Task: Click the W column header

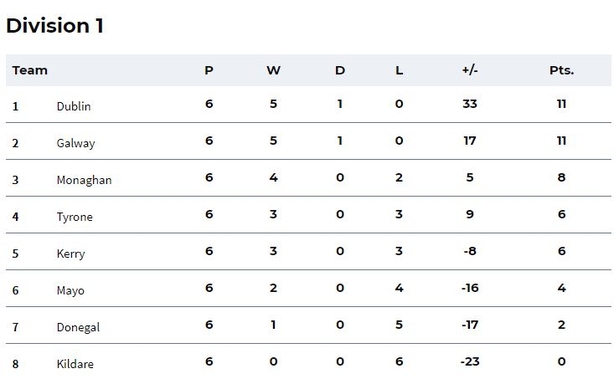Action: (x=273, y=70)
